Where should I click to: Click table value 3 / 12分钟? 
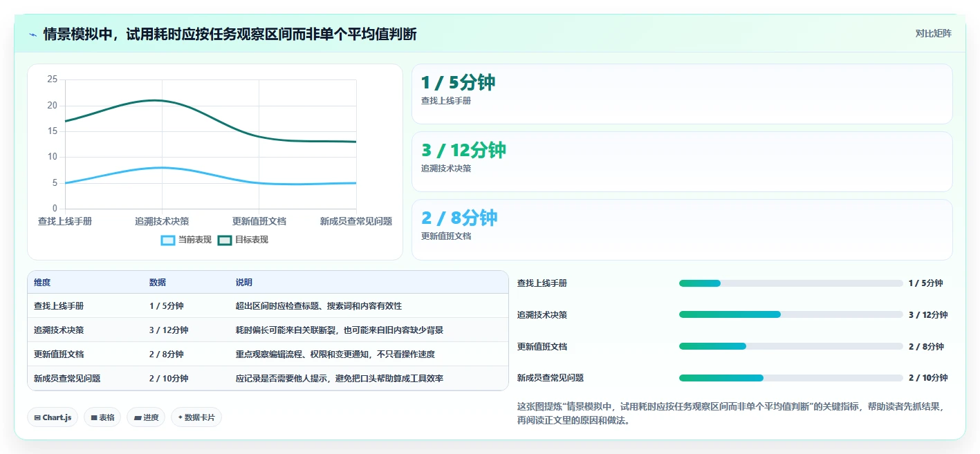tap(169, 330)
